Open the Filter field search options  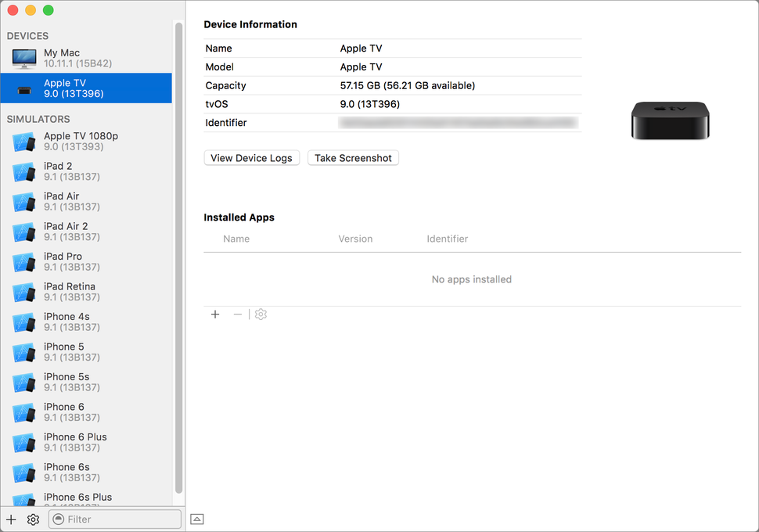point(59,519)
